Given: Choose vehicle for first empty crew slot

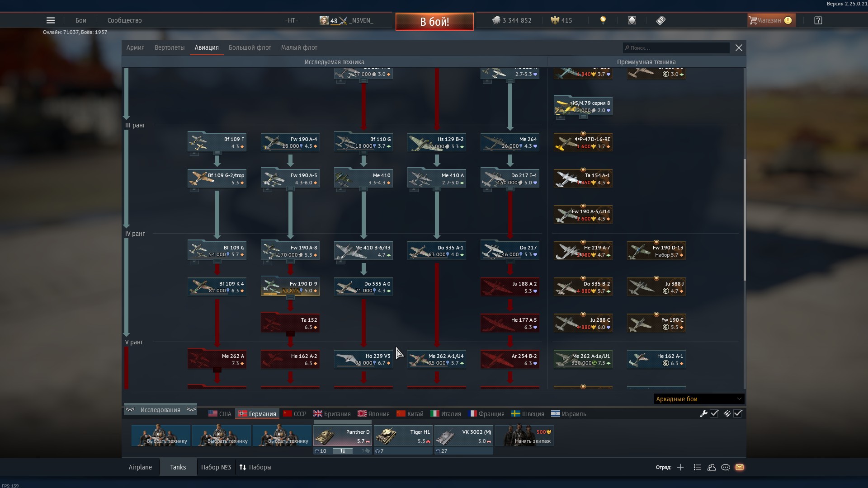Looking at the screenshot, I should click(x=160, y=436).
